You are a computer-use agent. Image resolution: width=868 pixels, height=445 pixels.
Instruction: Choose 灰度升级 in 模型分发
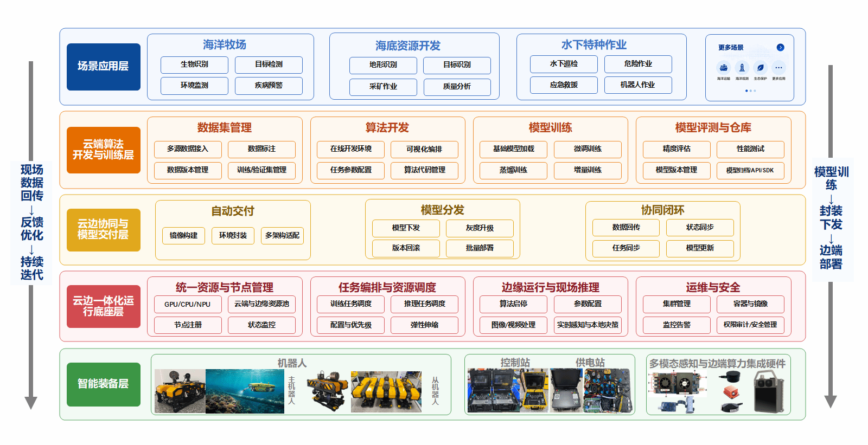pos(480,228)
